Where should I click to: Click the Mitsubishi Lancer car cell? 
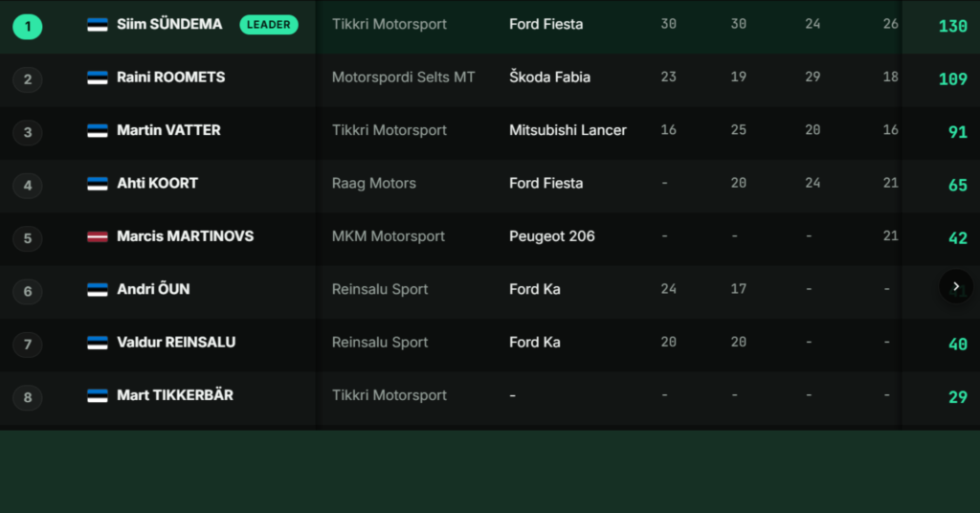click(568, 130)
